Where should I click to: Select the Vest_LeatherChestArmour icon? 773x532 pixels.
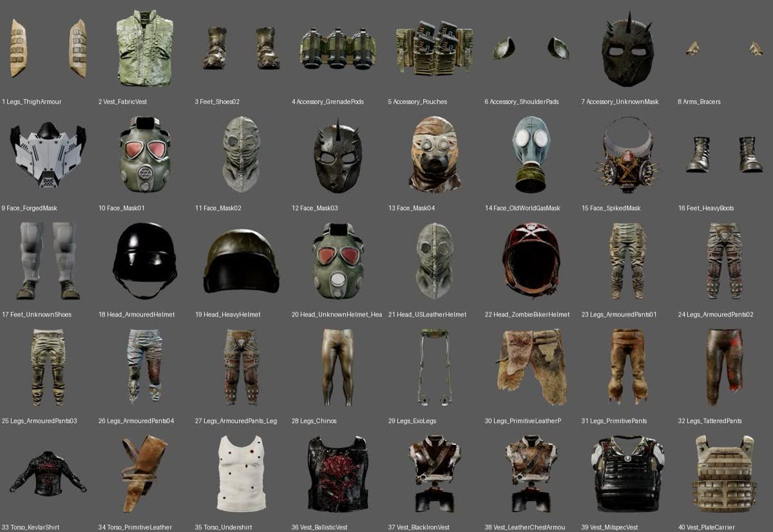click(531, 473)
